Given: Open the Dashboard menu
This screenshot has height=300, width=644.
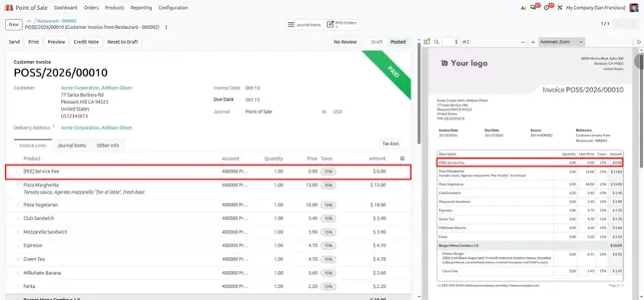Looking at the screenshot, I should (x=66, y=8).
